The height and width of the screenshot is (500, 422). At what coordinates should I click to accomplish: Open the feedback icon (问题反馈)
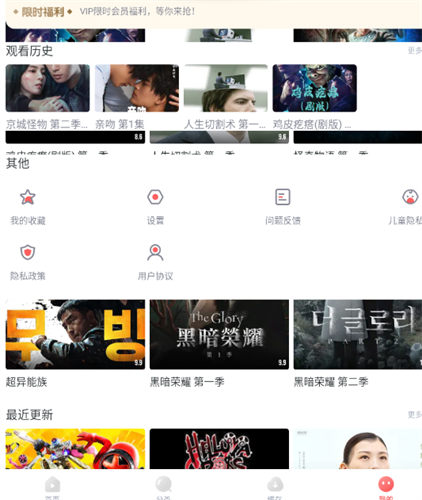tap(283, 197)
